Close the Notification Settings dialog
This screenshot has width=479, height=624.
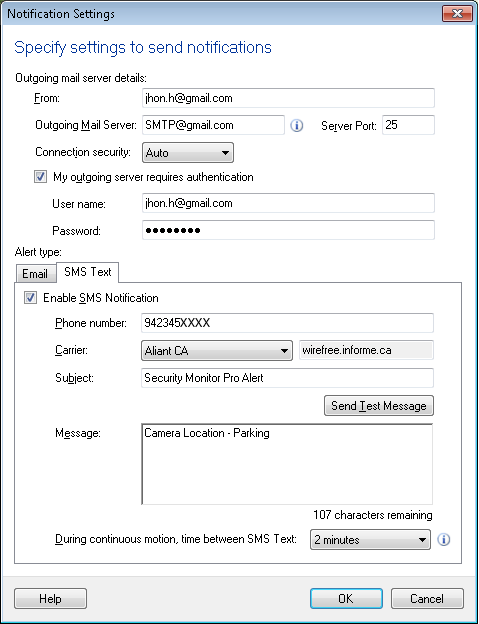(x=457, y=14)
